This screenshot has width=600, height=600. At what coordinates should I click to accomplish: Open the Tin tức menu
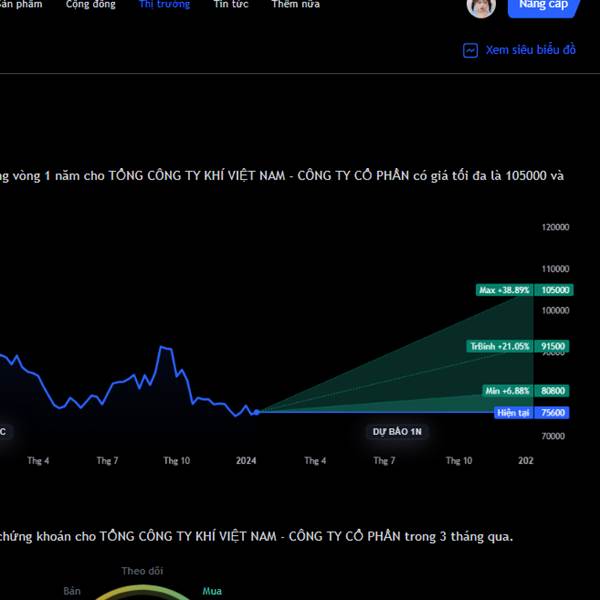231,4
